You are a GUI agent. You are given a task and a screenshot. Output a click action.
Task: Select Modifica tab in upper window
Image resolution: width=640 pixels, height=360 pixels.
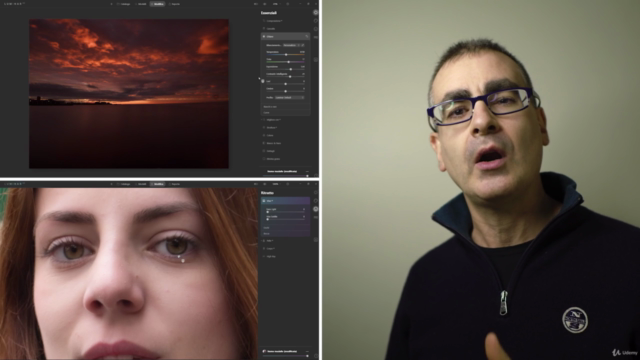[157, 4]
